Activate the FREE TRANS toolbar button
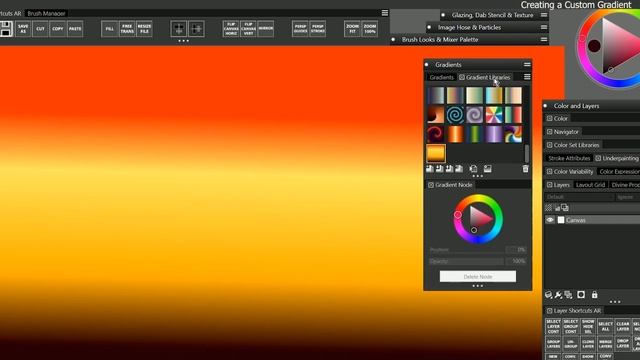Viewport: 640px width, 360px height. pos(127,29)
